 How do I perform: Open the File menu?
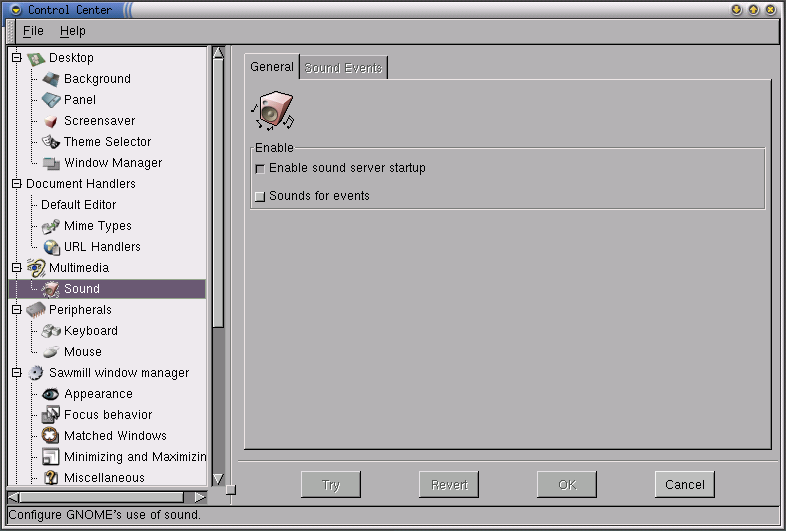tap(33, 31)
